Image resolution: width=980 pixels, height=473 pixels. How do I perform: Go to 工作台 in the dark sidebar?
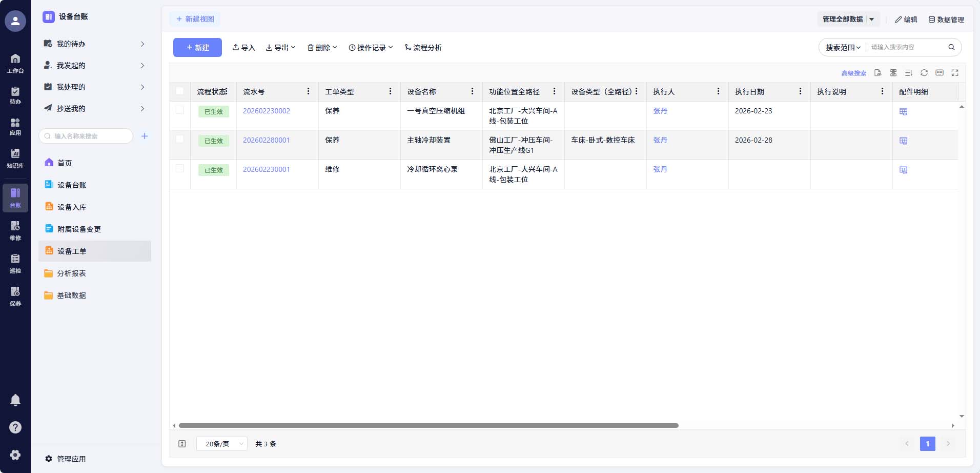pyautogui.click(x=15, y=64)
